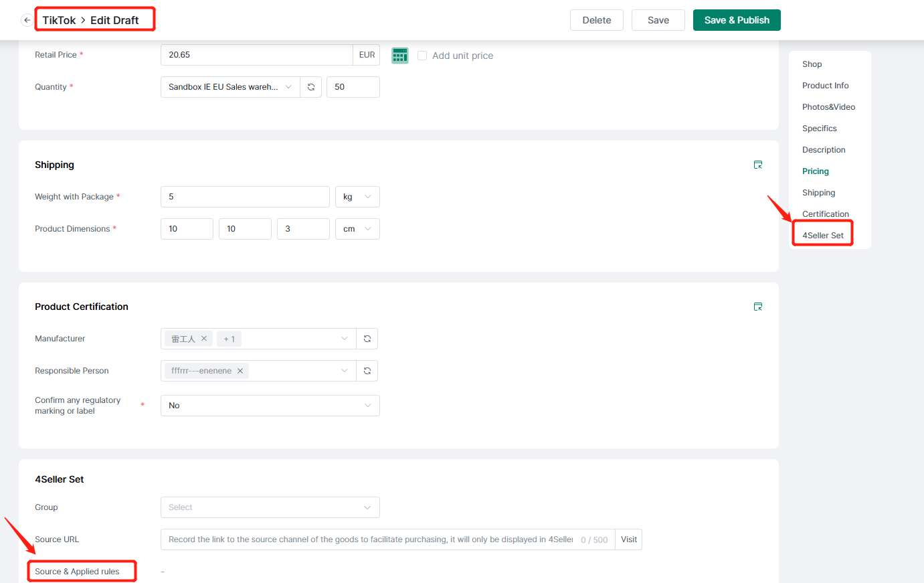Viewport: 924px width, 583px height.
Task: Focus the second Product Dimensions field
Action: (245, 229)
